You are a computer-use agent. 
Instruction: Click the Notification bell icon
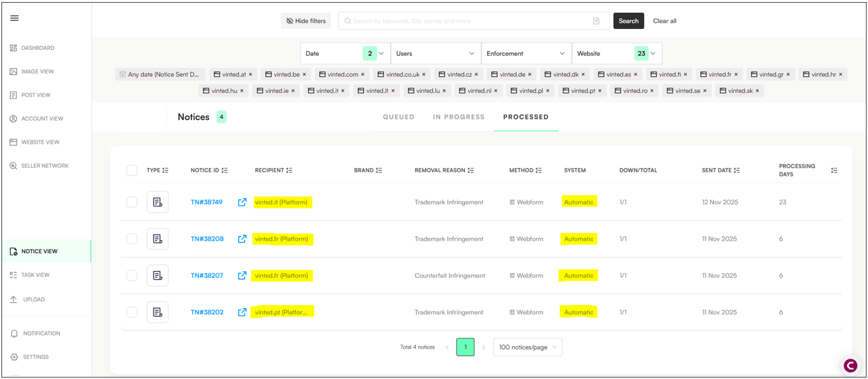(x=14, y=334)
